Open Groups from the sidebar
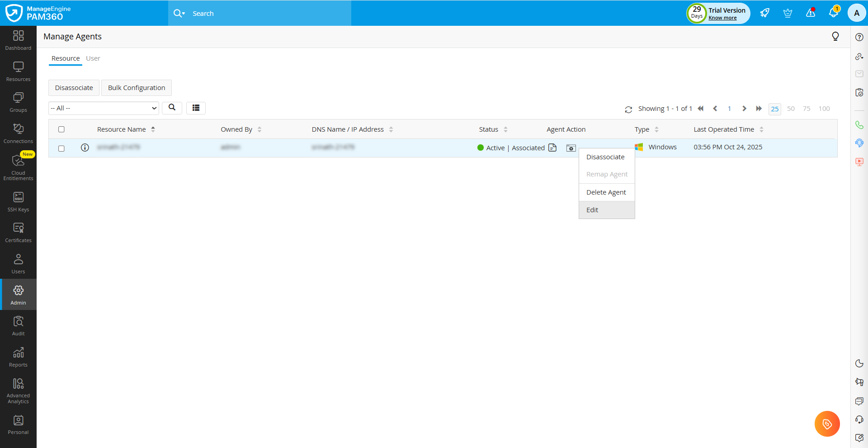Viewport: 868px width, 448px height. [18, 102]
